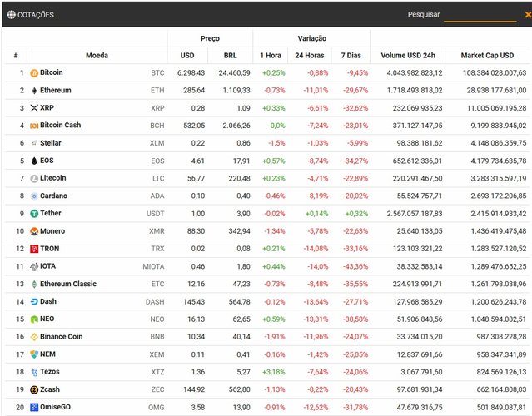Open the Bitcoin Cash coin name
This screenshot has height=416, width=532.
tap(61, 125)
